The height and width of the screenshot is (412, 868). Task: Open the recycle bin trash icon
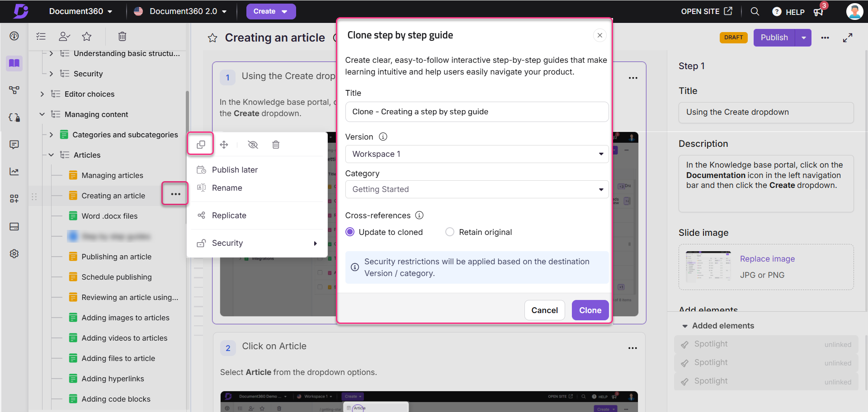(x=122, y=36)
